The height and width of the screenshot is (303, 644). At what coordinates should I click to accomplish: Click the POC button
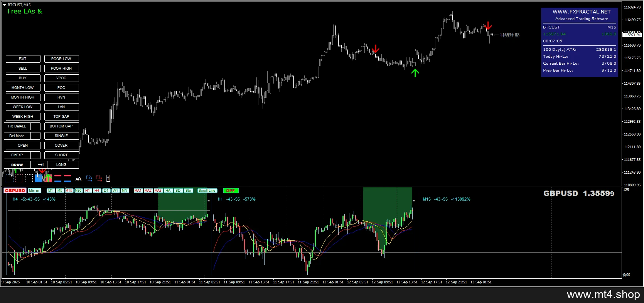61,88
